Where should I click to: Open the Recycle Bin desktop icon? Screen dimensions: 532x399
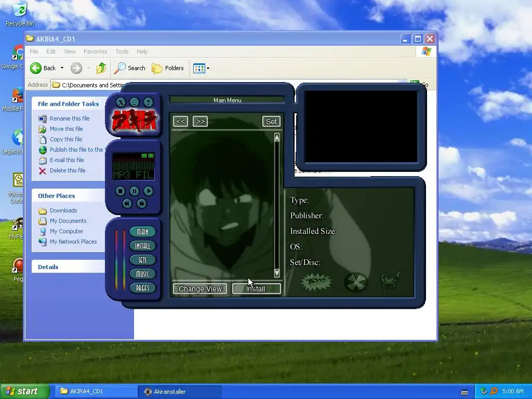tap(20, 14)
